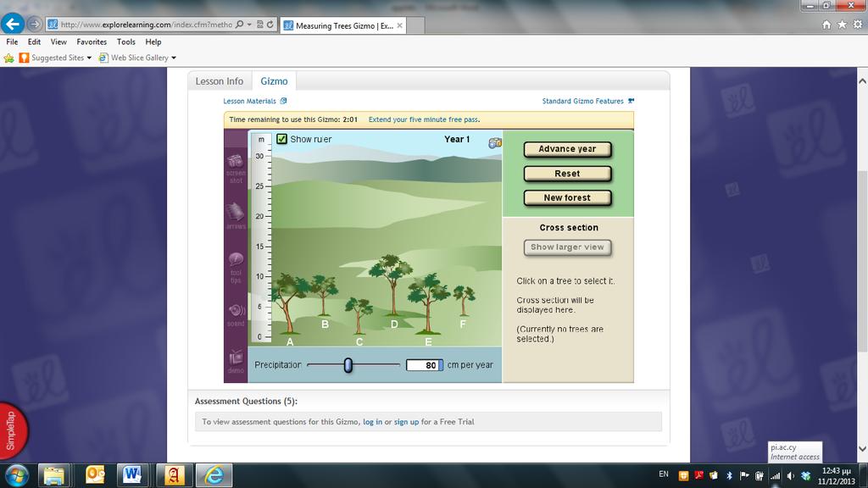This screenshot has width=868, height=488.
Task: Go back with the browser back arrow
Action: [13, 24]
